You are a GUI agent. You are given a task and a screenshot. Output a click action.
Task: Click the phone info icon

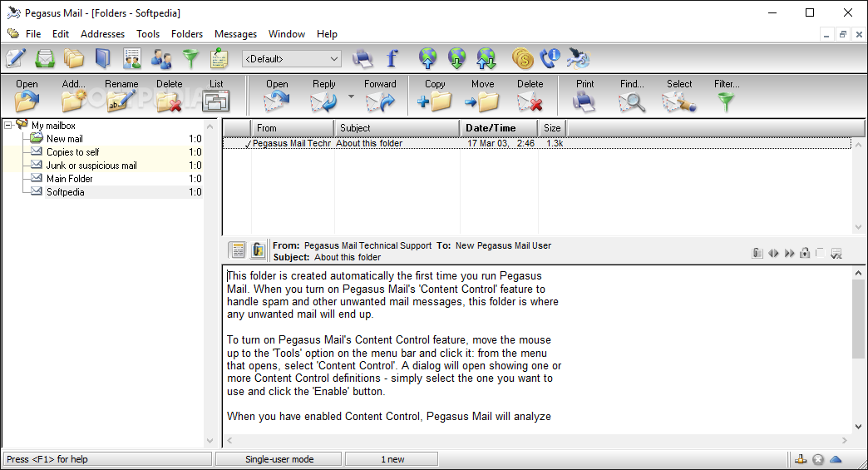(550, 58)
